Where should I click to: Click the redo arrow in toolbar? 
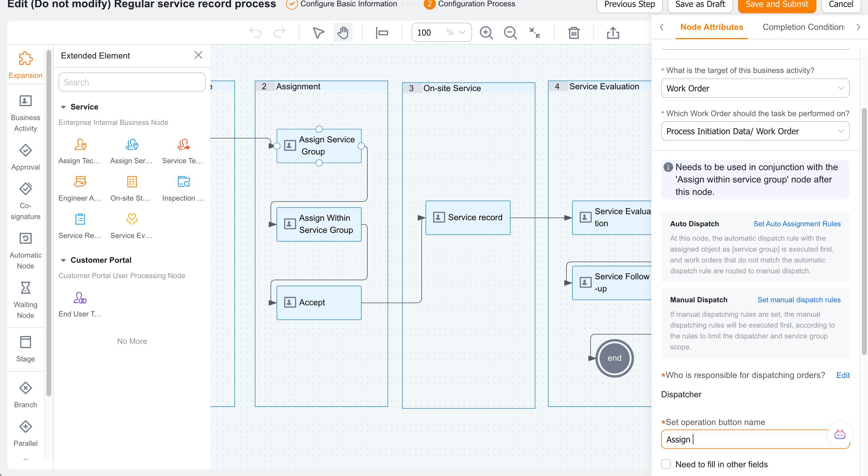(x=279, y=33)
